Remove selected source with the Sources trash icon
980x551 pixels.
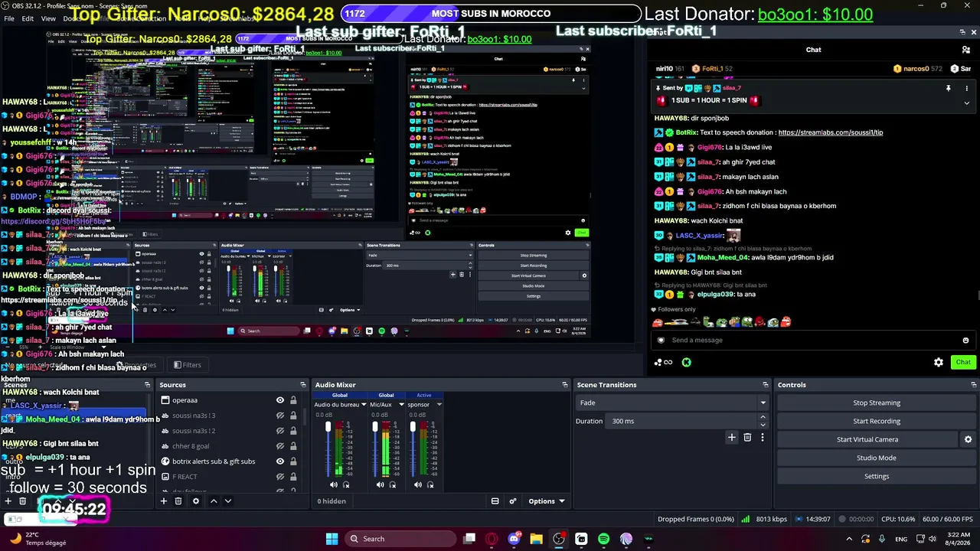tap(178, 501)
